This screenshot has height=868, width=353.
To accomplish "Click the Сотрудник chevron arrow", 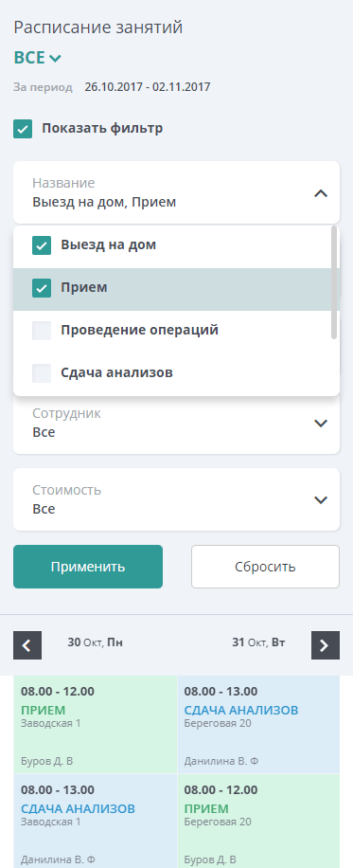I will click(x=321, y=423).
